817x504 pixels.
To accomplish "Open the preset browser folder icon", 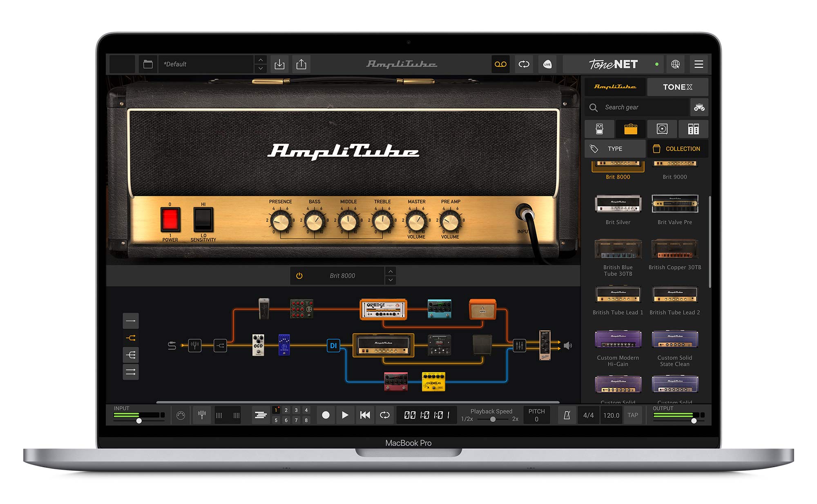I will coord(148,64).
